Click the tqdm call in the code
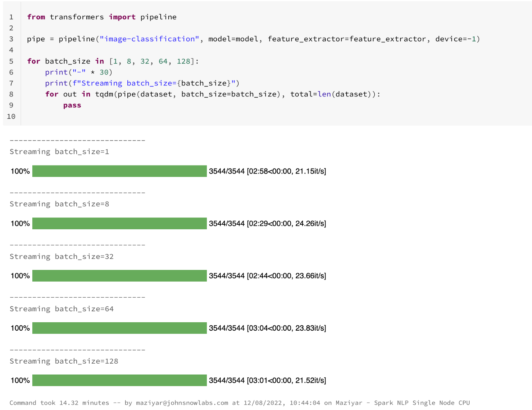The width and height of the screenshot is (532, 410). [x=104, y=95]
